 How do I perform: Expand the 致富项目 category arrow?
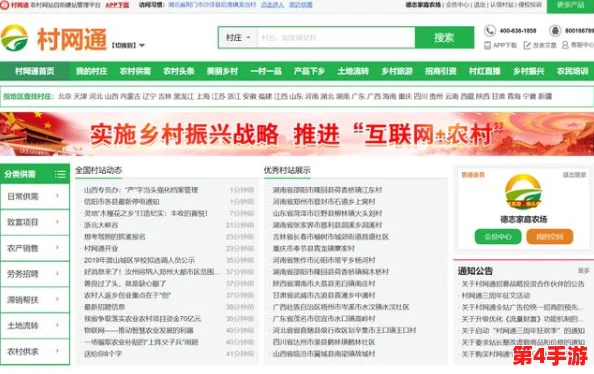[58, 222]
